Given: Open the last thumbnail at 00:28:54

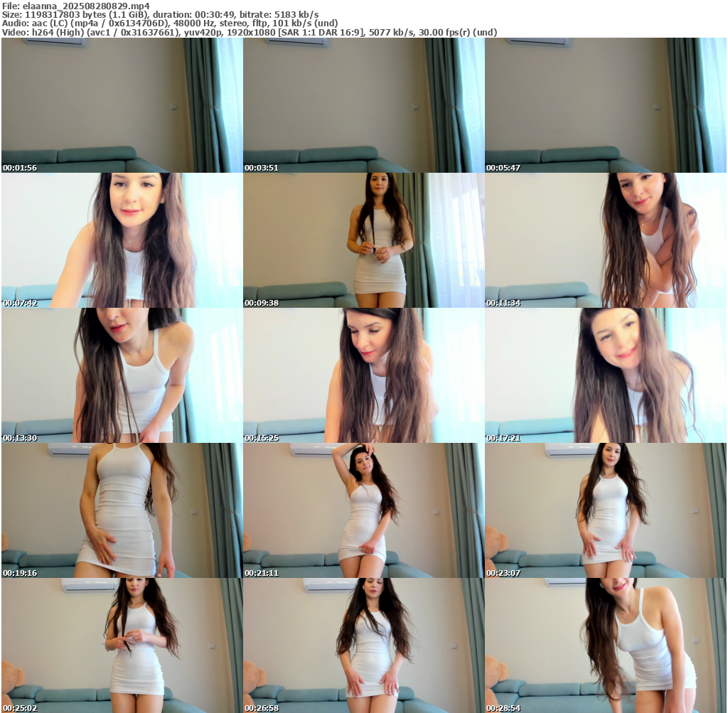Looking at the screenshot, I should point(605,645).
